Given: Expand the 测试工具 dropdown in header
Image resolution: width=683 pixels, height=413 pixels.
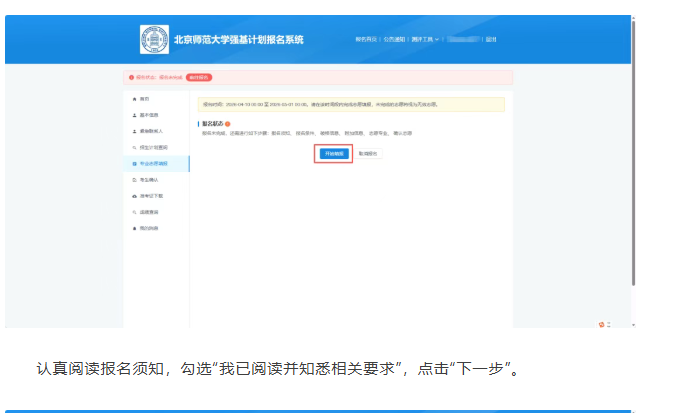Looking at the screenshot, I should pos(424,40).
